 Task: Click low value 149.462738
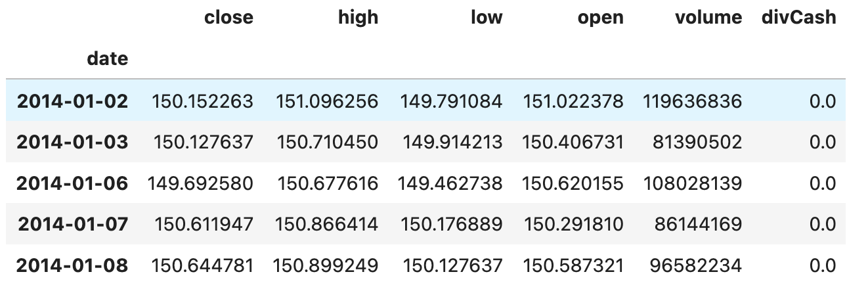click(x=450, y=183)
